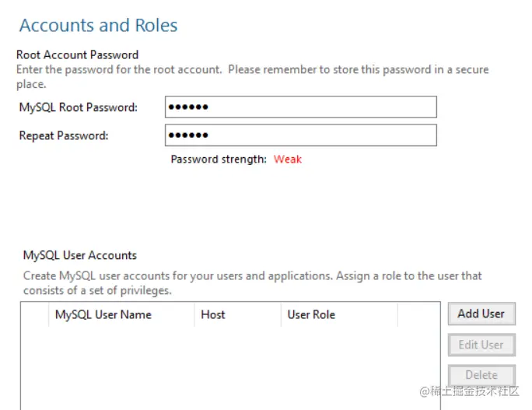Click blank header right of User Role

click(x=418, y=314)
